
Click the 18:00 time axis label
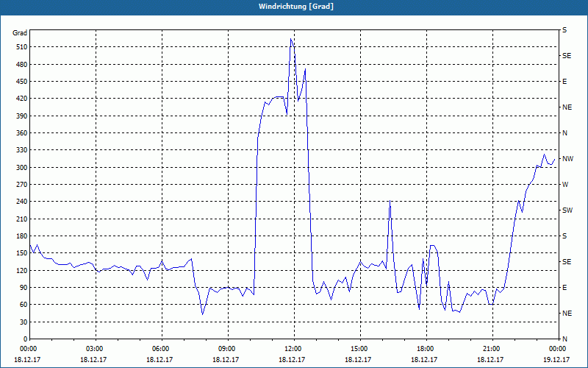pos(426,348)
